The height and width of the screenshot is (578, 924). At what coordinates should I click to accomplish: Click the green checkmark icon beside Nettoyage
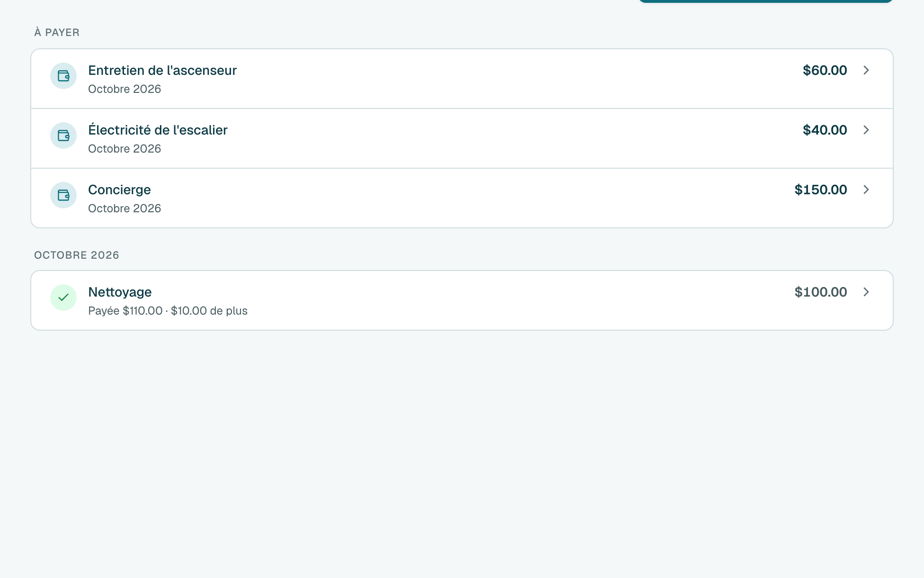(x=63, y=298)
